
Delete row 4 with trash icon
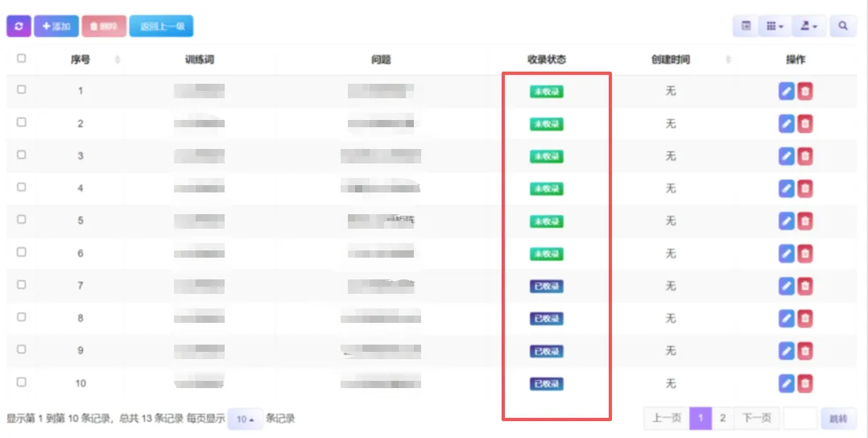pyautogui.click(x=805, y=188)
